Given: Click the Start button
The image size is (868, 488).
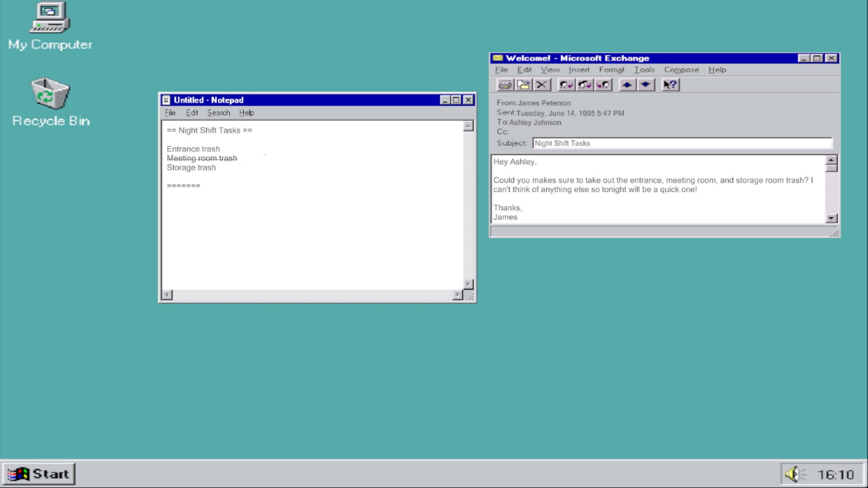Looking at the screenshot, I should (39, 474).
